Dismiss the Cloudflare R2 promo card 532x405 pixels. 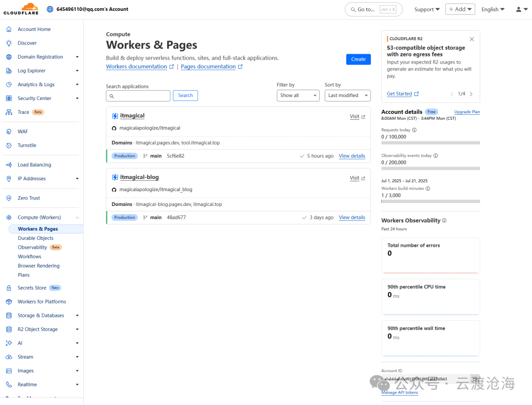pos(471,38)
